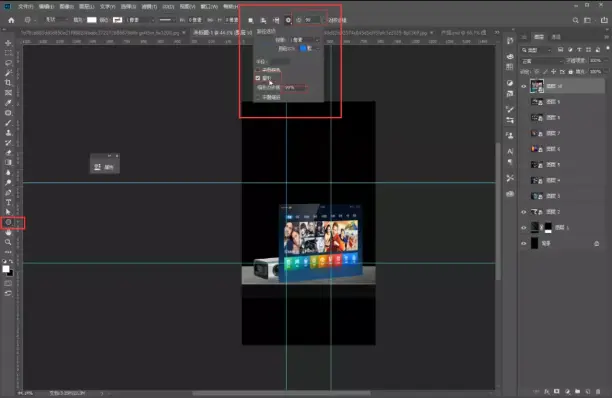Click the delete layer trash icon
This screenshot has height=398, width=612.
598,391
